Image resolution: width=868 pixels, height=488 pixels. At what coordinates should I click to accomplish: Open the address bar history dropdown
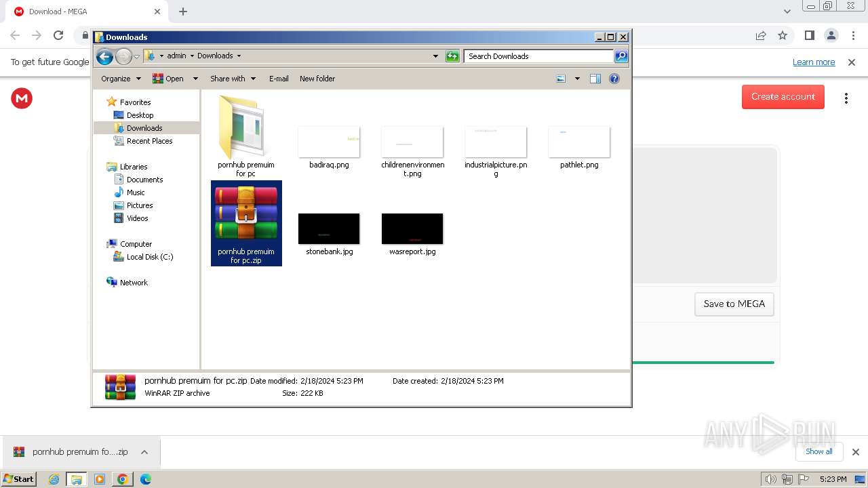[435, 56]
